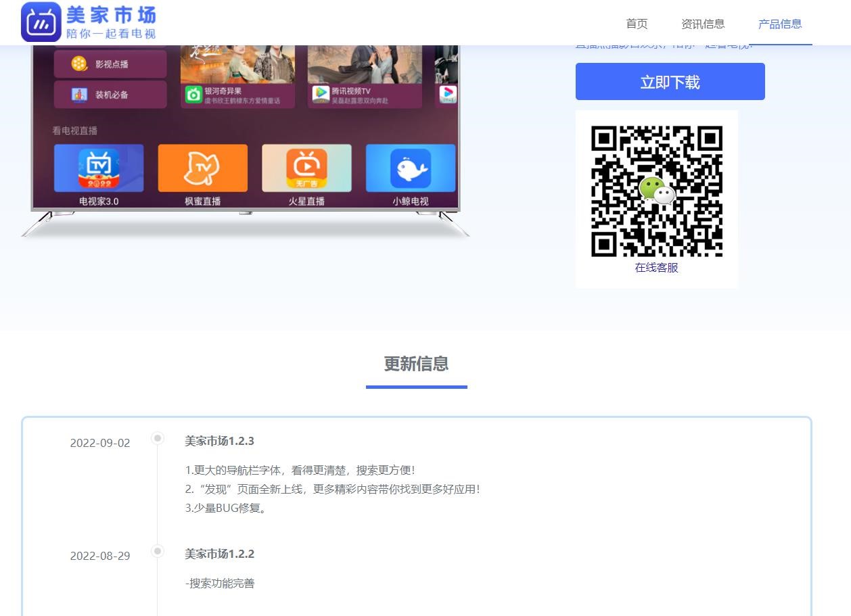Image resolution: width=851 pixels, height=616 pixels.
Task: Click the 2022-08-29 date text
Action: click(x=100, y=556)
